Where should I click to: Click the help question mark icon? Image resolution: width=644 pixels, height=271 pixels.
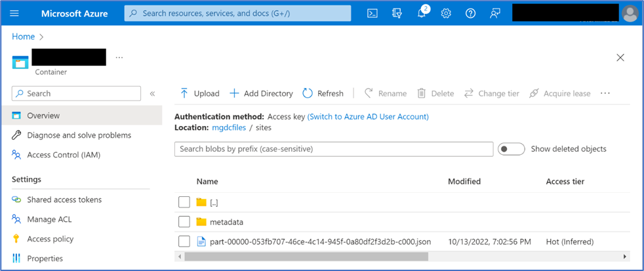click(x=470, y=14)
